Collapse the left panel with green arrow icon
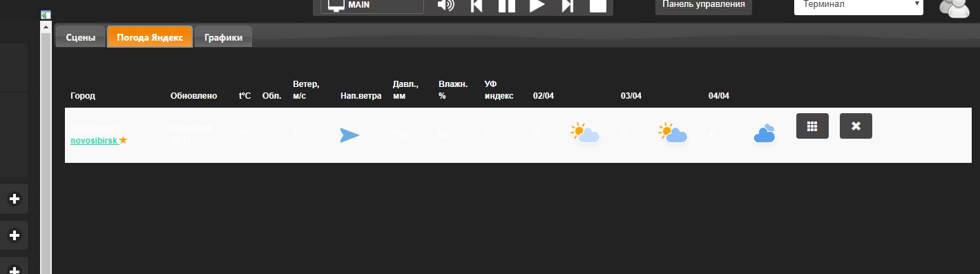Viewport: 980px width, 274px height. [46, 15]
